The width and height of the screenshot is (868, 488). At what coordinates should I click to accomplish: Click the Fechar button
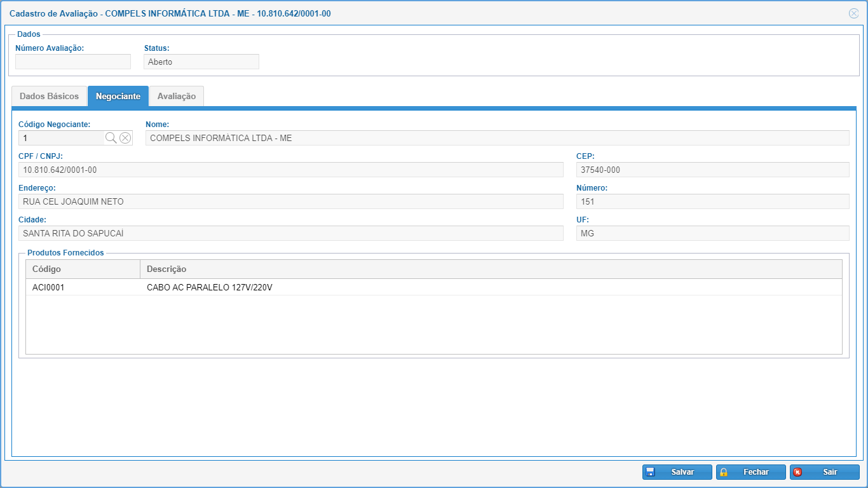click(x=751, y=472)
